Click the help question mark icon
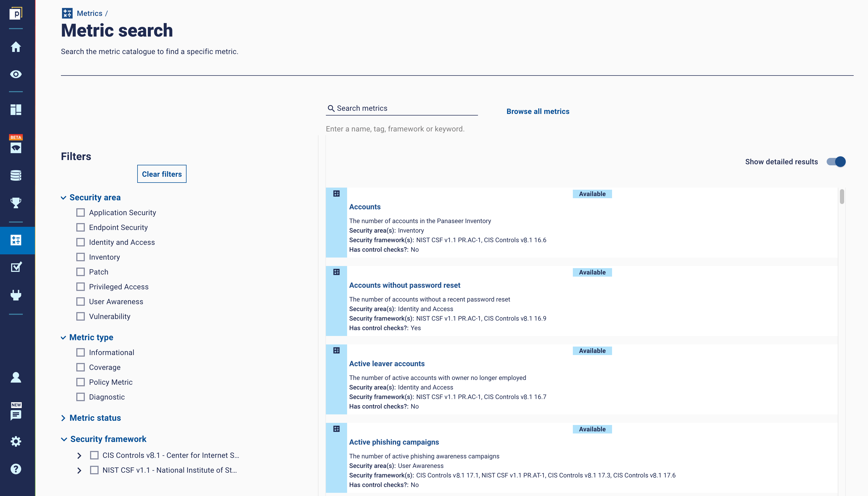The height and width of the screenshot is (496, 868). pyautogui.click(x=16, y=469)
